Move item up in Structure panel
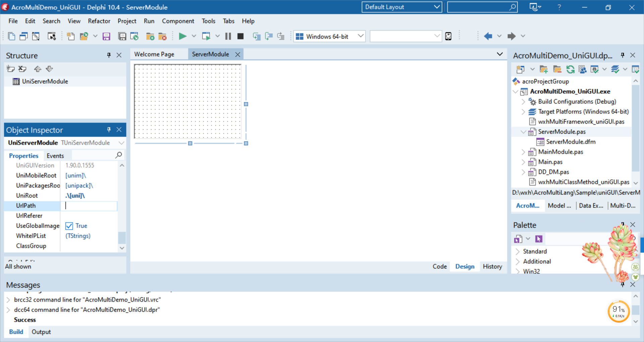Image resolution: width=644 pixels, height=342 pixels. 38,69
